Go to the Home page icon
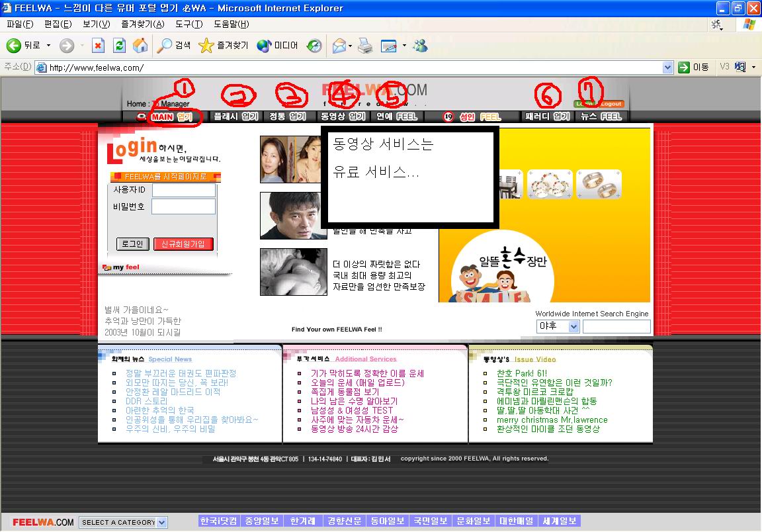 (x=140, y=46)
